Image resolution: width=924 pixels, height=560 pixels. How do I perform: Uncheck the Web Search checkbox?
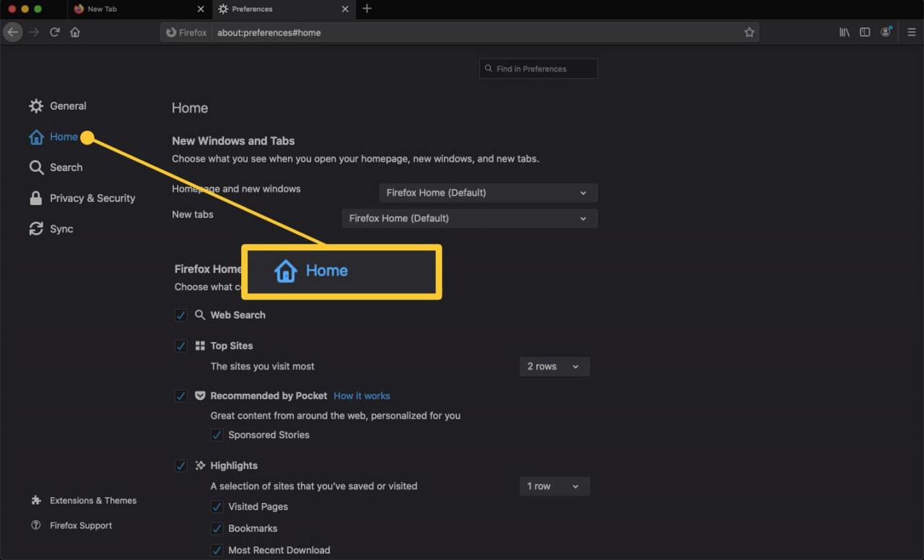pyautogui.click(x=180, y=315)
